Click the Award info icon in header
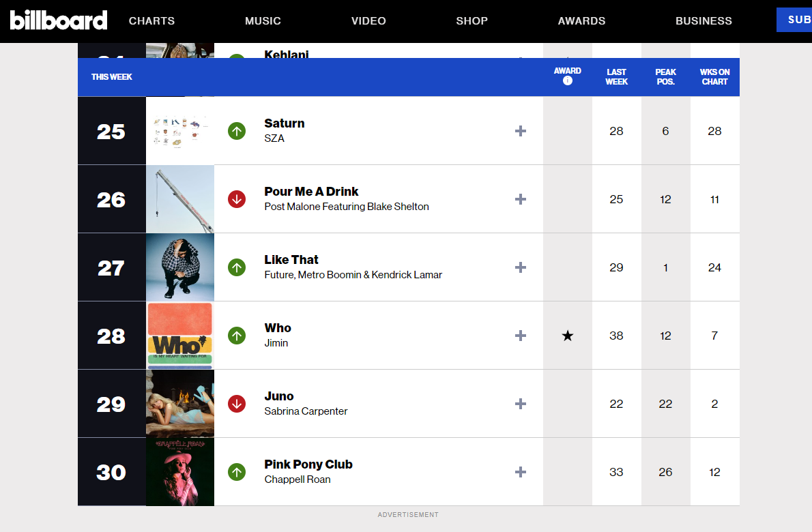 click(568, 80)
